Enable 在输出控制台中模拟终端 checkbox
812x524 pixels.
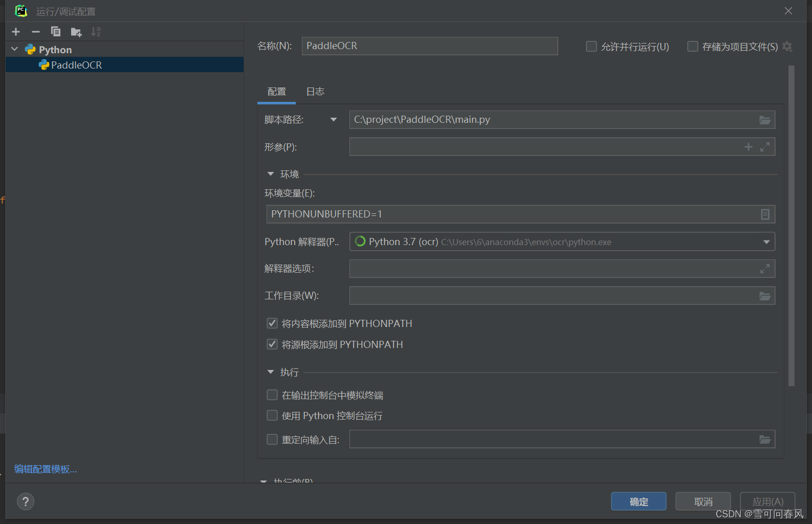click(x=272, y=395)
